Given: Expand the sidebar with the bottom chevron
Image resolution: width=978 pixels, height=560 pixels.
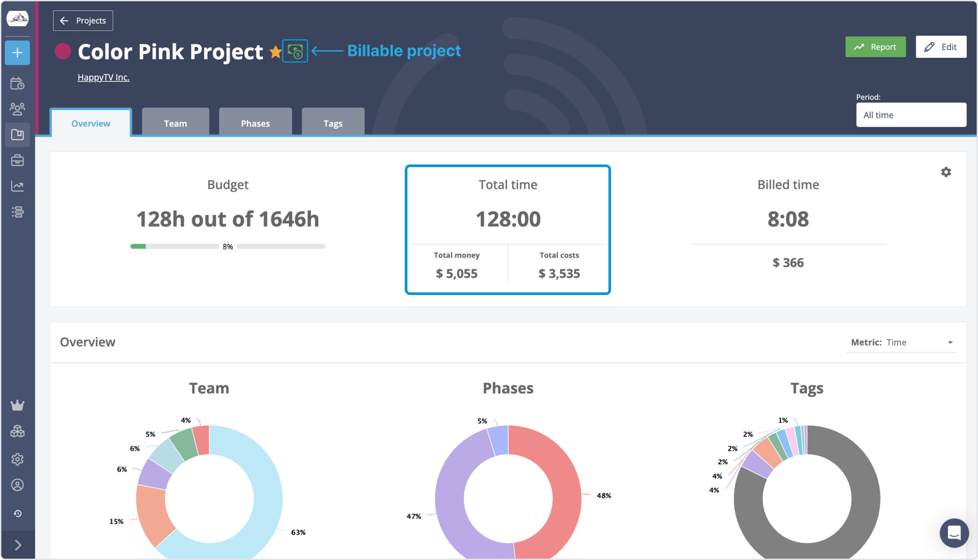Looking at the screenshot, I should coord(18,545).
